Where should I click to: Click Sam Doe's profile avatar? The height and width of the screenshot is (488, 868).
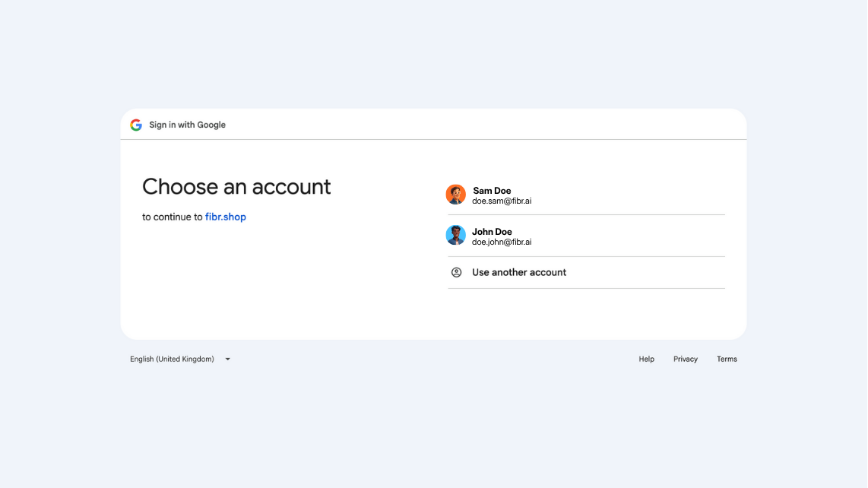click(x=455, y=195)
